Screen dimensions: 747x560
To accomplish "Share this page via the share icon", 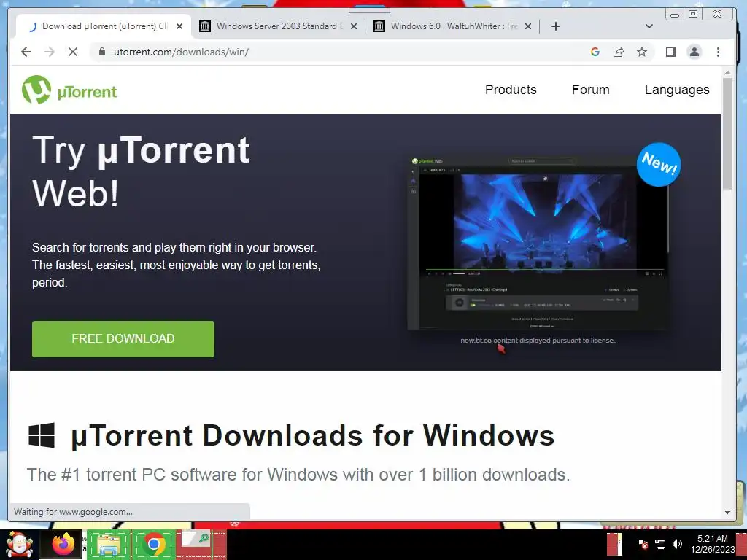I will tap(619, 52).
